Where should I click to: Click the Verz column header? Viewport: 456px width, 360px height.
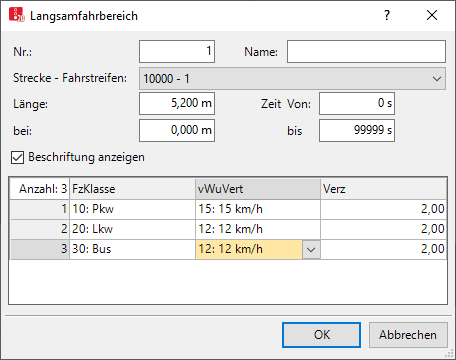[384, 189]
